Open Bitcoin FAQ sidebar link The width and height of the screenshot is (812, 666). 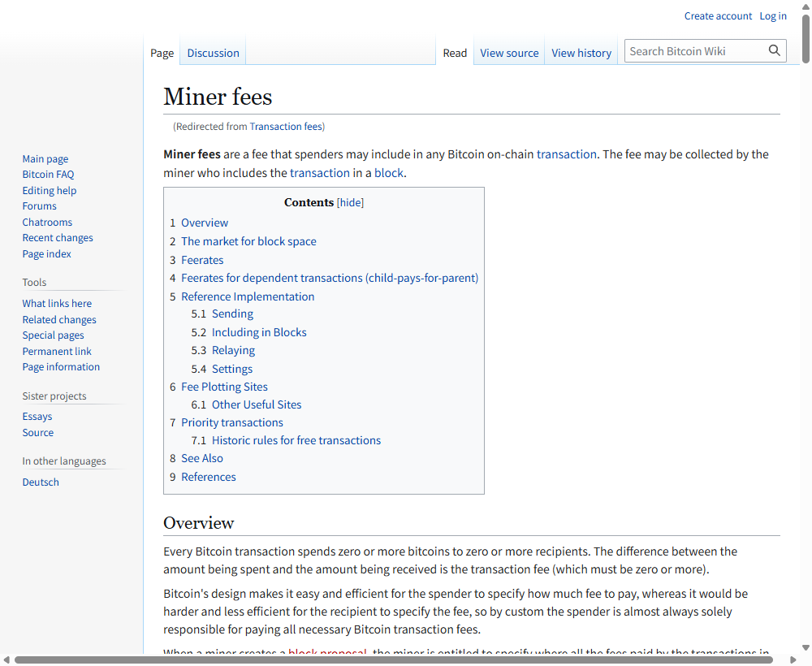click(x=48, y=175)
